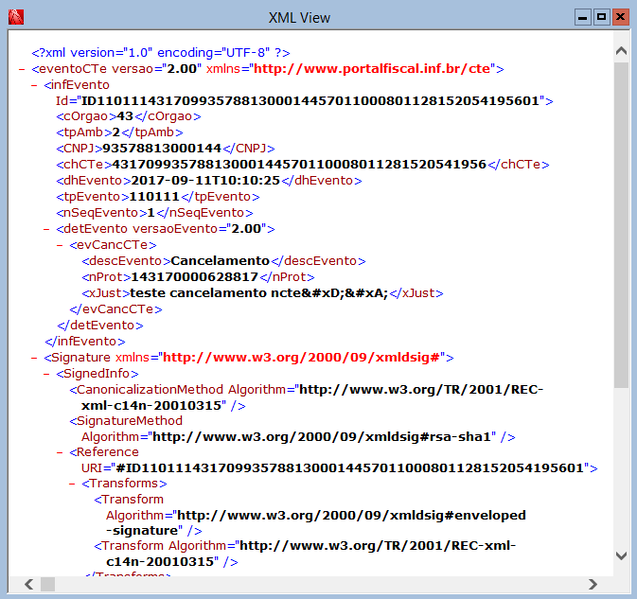Click the portalfiscal.inf.br namespace URL
Screen dimensions: 637x599
click(x=374, y=69)
